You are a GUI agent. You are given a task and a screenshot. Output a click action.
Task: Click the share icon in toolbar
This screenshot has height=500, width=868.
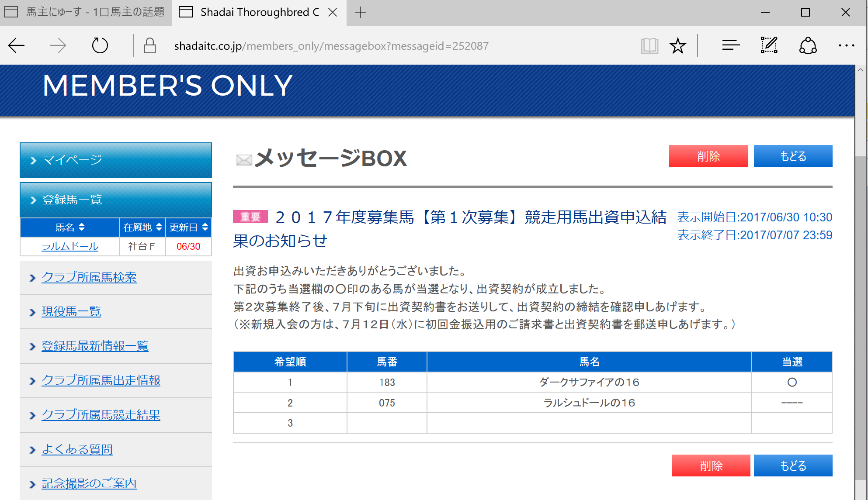(808, 45)
